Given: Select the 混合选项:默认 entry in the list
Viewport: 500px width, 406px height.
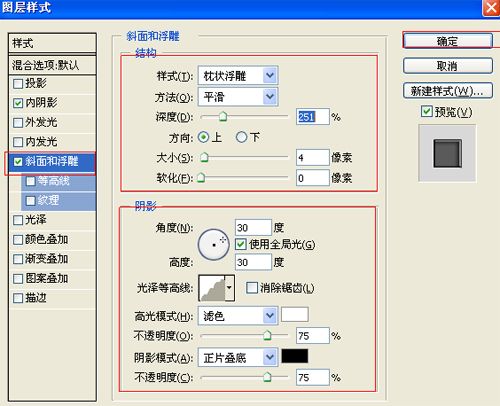Looking at the screenshot, I should pyautogui.click(x=52, y=65).
